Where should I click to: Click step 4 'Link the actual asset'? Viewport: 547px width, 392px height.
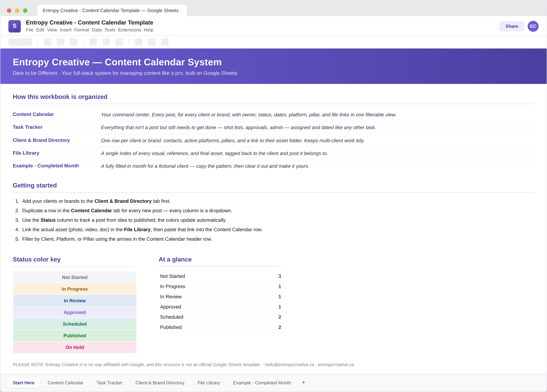[142, 229]
